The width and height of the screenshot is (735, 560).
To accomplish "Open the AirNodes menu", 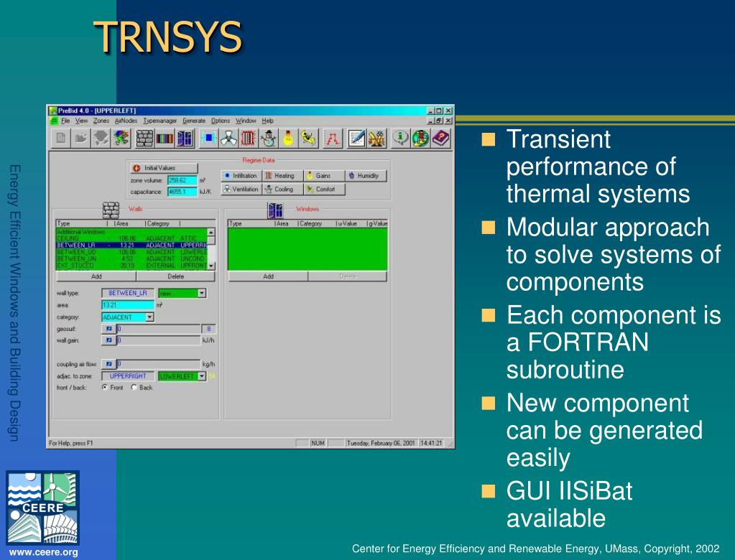I will [126, 121].
